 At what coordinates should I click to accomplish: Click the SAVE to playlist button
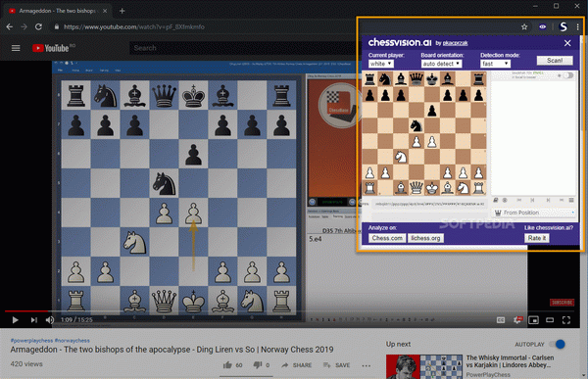pos(336,364)
